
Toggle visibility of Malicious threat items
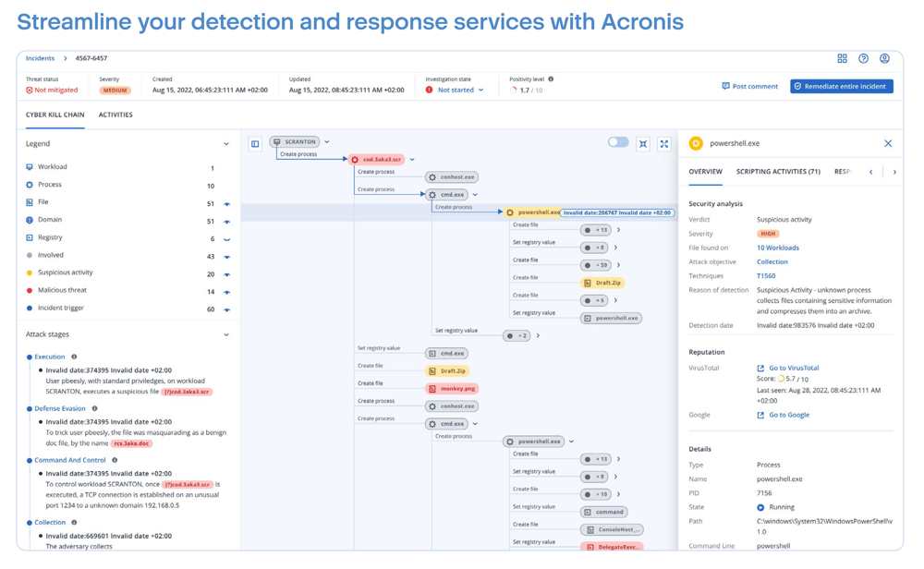pos(227,292)
